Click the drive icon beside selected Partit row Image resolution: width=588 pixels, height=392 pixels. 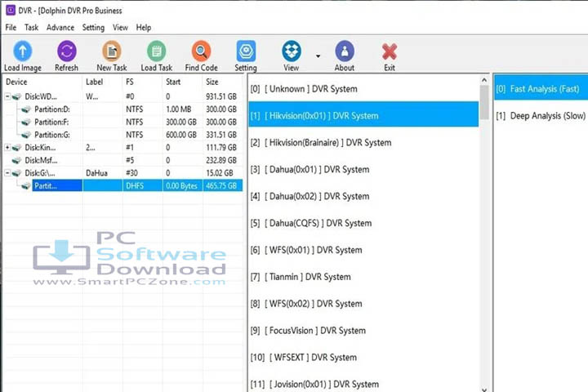click(x=26, y=186)
